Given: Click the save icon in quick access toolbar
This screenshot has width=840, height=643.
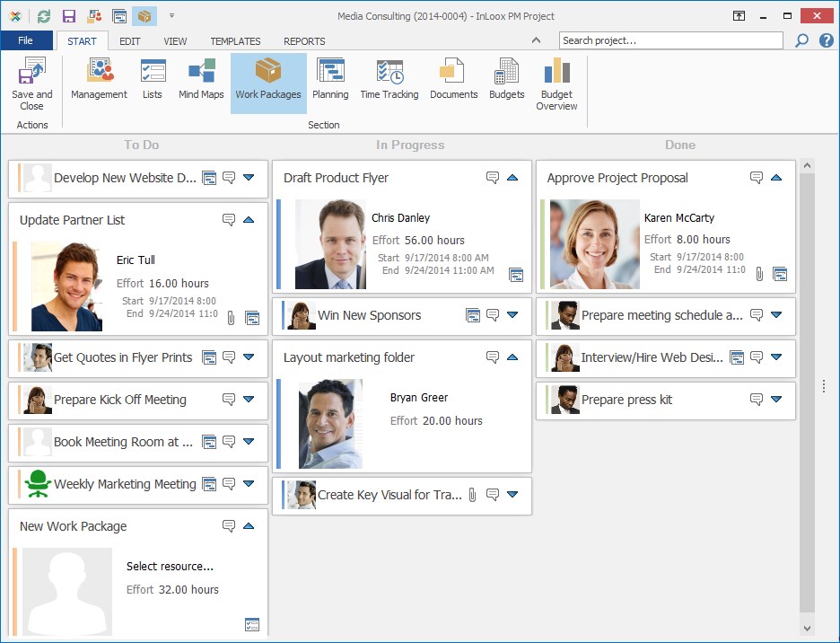Looking at the screenshot, I should click(68, 16).
